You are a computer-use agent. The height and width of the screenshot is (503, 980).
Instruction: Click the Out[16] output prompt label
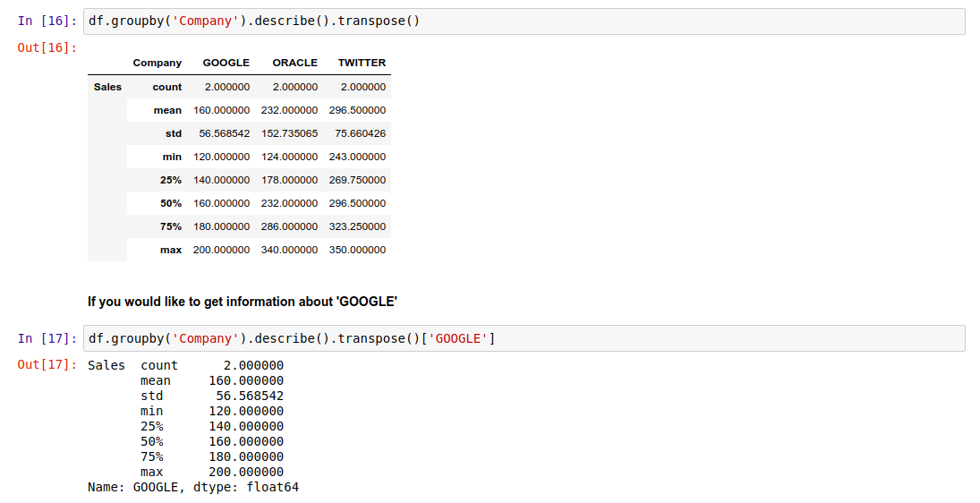click(x=47, y=47)
